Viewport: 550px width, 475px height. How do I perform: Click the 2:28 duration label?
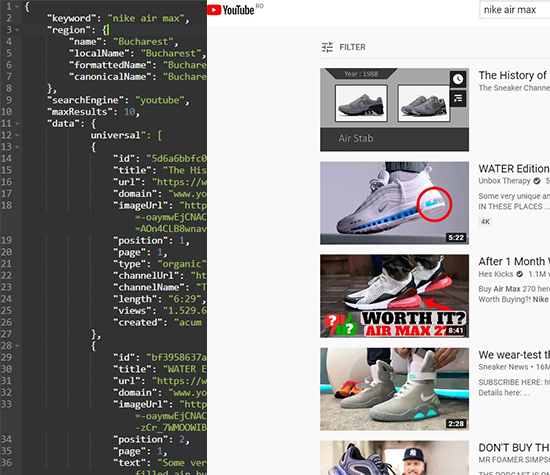click(x=456, y=424)
